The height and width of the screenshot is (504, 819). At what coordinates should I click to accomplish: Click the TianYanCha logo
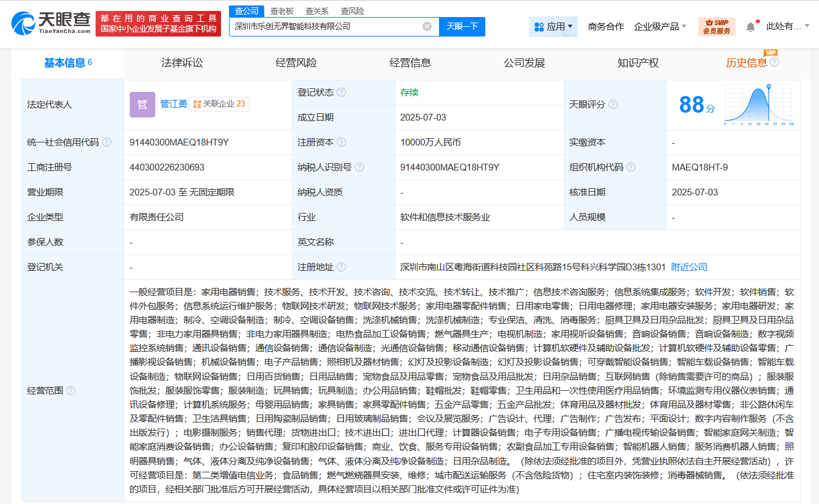coord(51,23)
